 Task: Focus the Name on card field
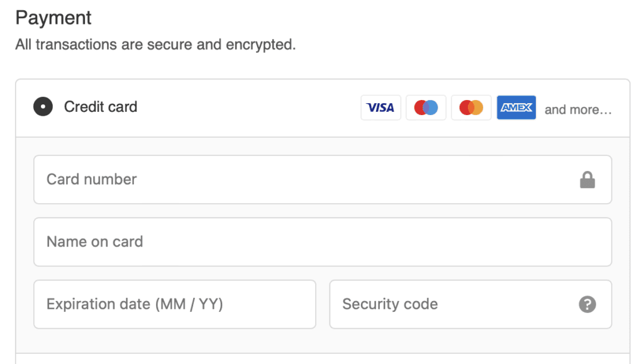[252, 241]
